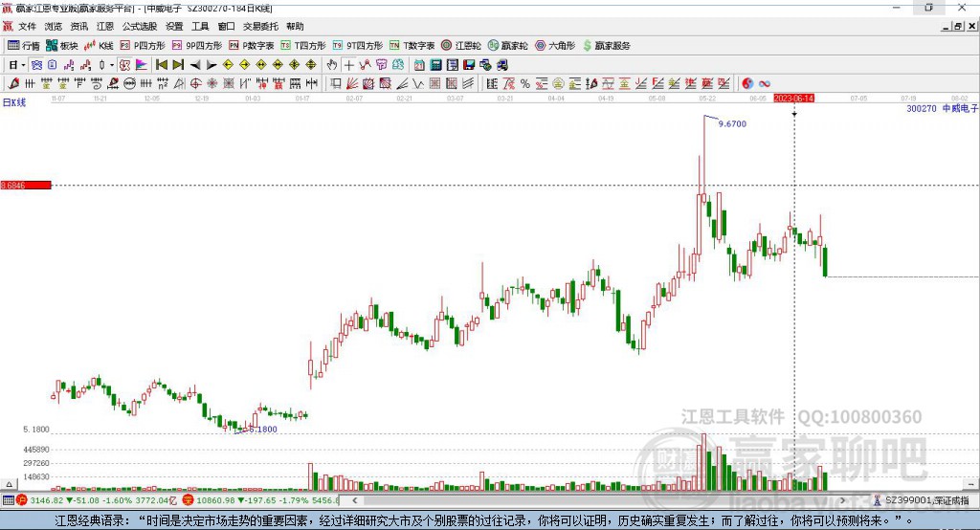Open the 江恩轮 tool
The height and width of the screenshot is (530, 980).
461,46
